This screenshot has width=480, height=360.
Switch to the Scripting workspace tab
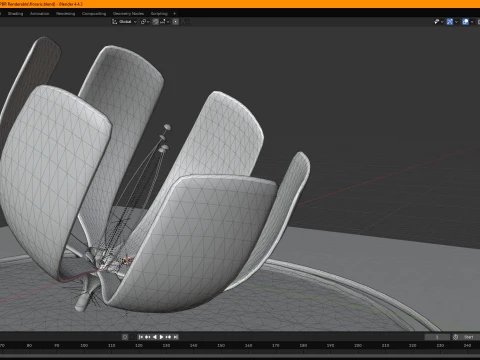click(159, 14)
